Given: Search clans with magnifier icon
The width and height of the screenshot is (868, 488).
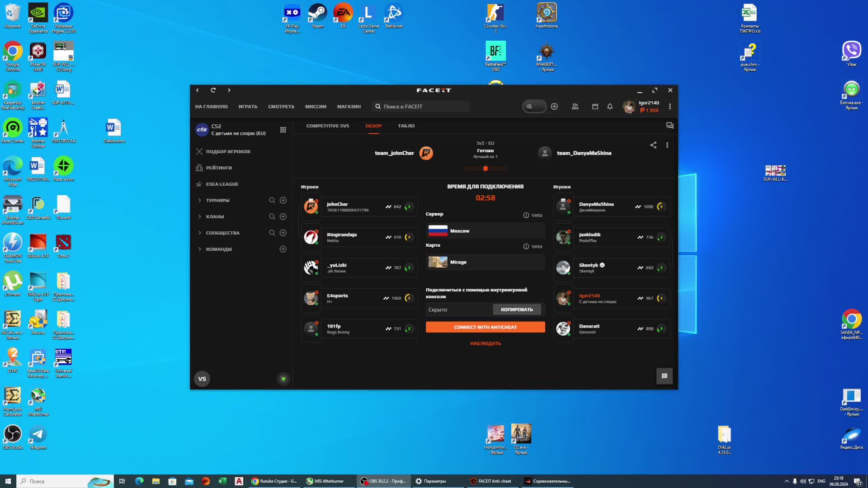Looking at the screenshot, I should click(272, 216).
